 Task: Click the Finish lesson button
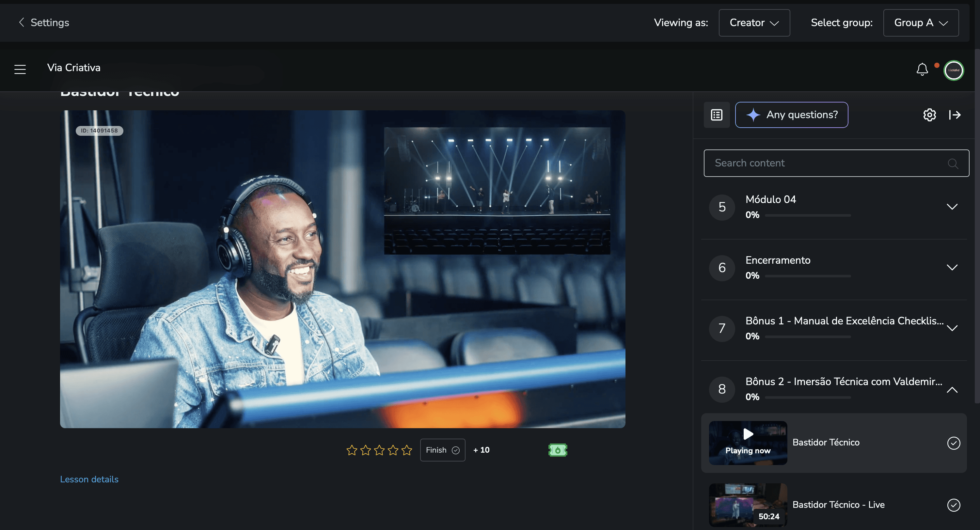coord(442,450)
